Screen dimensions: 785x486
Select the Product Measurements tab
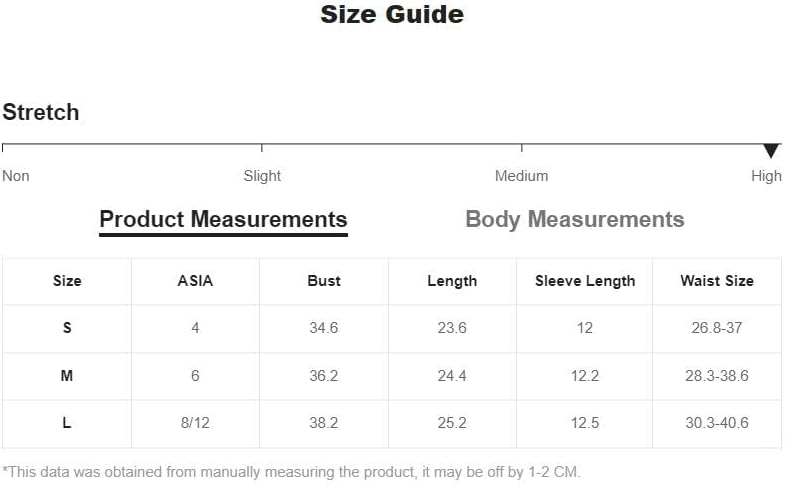(x=223, y=220)
